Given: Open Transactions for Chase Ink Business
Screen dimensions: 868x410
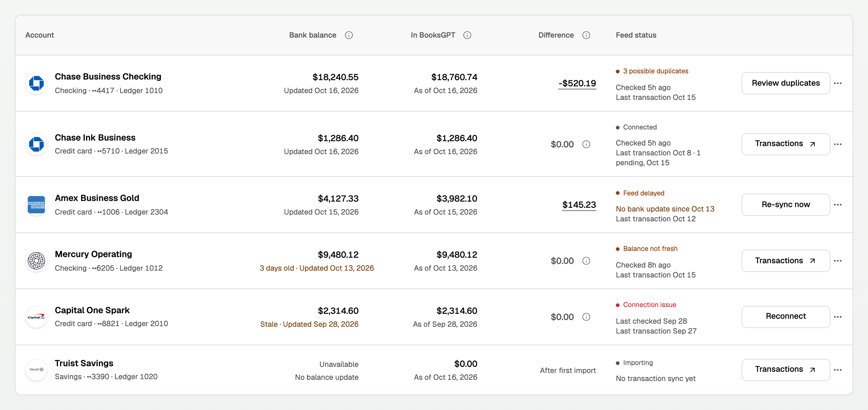Looking at the screenshot, I should [x=785, y=144].
